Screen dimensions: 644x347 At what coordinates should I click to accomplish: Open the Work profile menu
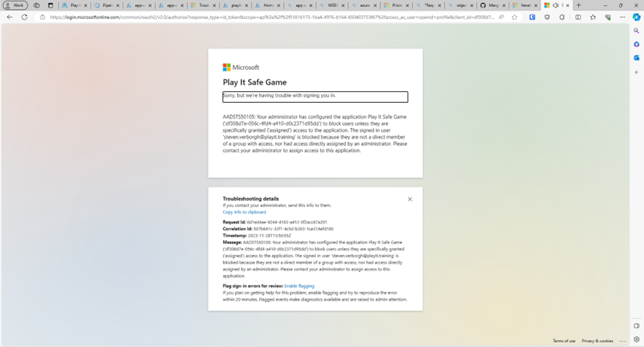coord(15,5)
